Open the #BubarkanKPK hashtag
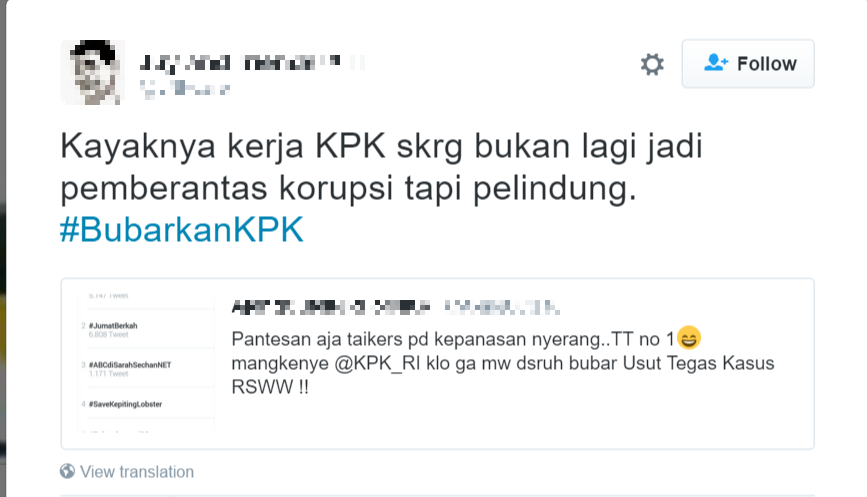The image size is (867, 497). pyautogui.click(x=182, y=229)
